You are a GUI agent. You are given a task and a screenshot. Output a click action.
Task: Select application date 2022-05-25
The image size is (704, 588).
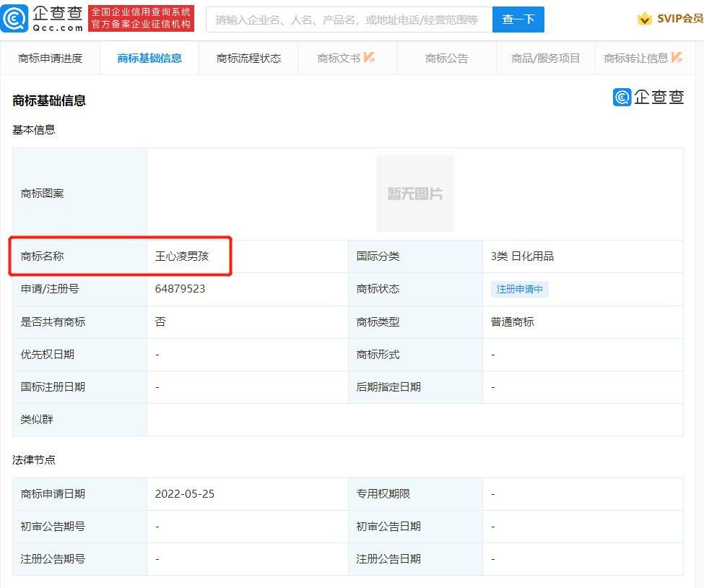[185, 493]
